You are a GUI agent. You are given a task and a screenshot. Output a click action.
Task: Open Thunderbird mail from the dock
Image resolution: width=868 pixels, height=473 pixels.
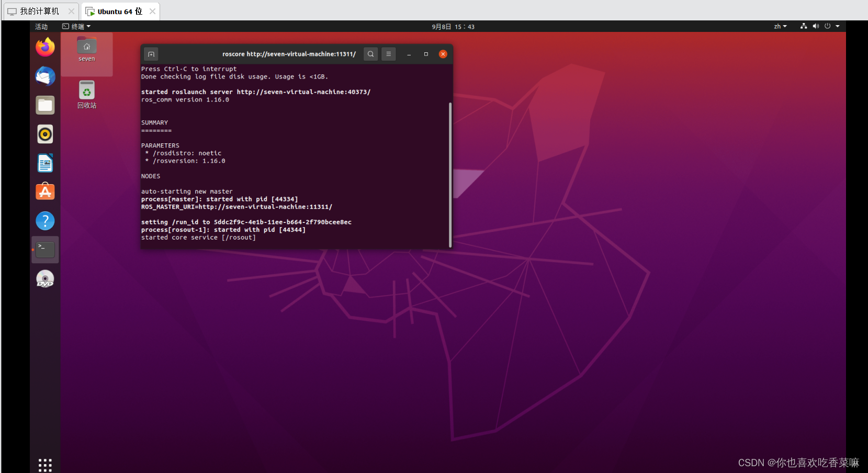click(x=45, y=76)
